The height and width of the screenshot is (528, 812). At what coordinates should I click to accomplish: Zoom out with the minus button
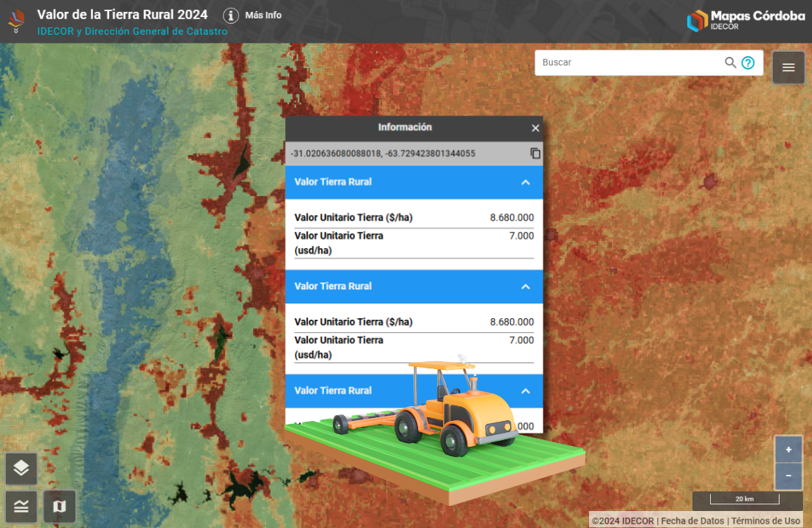pos(788,476)
